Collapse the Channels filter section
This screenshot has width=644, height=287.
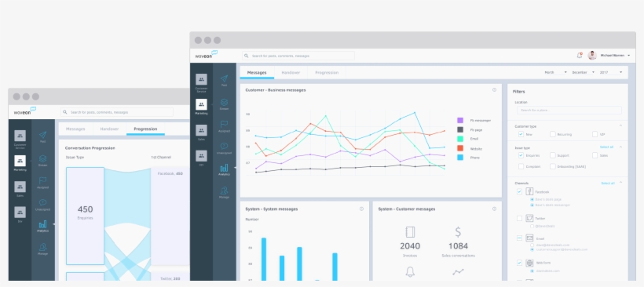[x=620, y=183]
